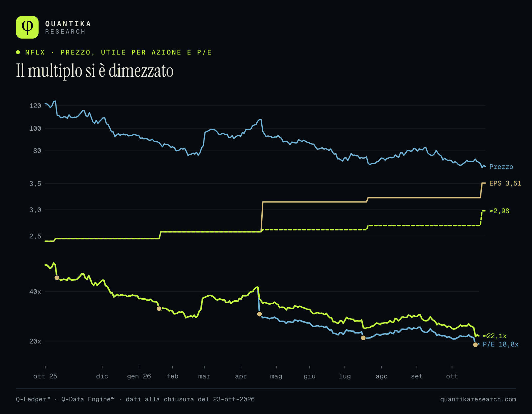Click the '120' price axis label
Screen dimensions: 532x414
tap(35, 106)
